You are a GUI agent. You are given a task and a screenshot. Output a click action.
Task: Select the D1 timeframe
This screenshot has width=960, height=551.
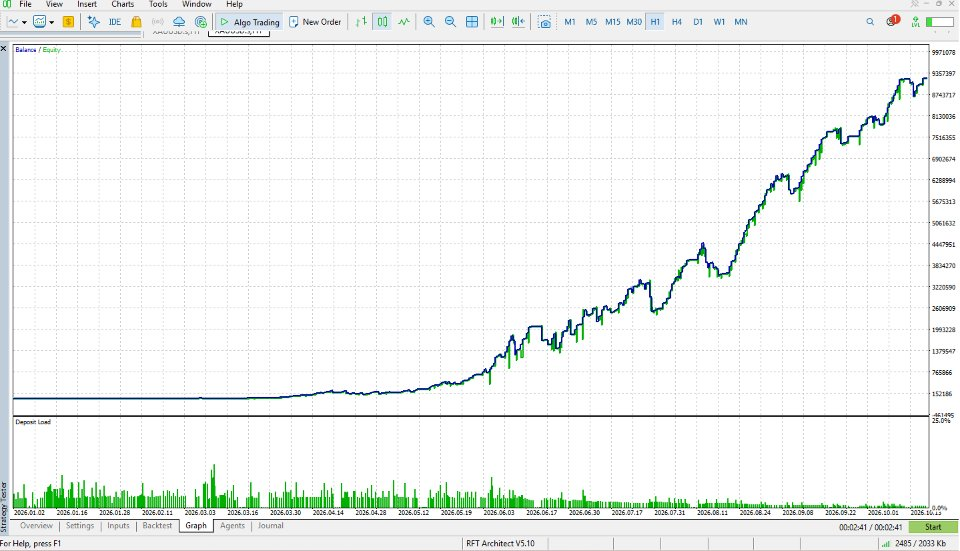coord(698,22)
